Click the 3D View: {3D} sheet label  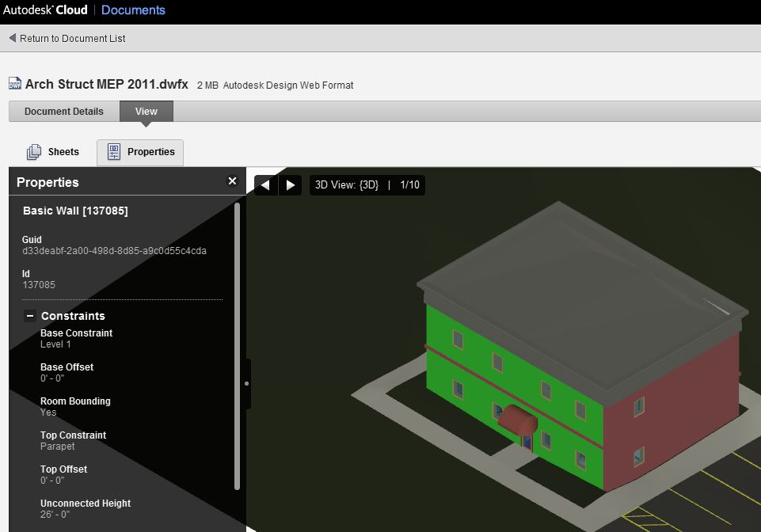click(x=347, y=185)
